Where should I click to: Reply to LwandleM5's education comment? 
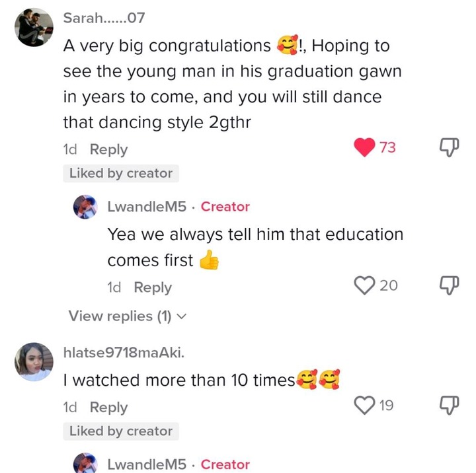153,288
